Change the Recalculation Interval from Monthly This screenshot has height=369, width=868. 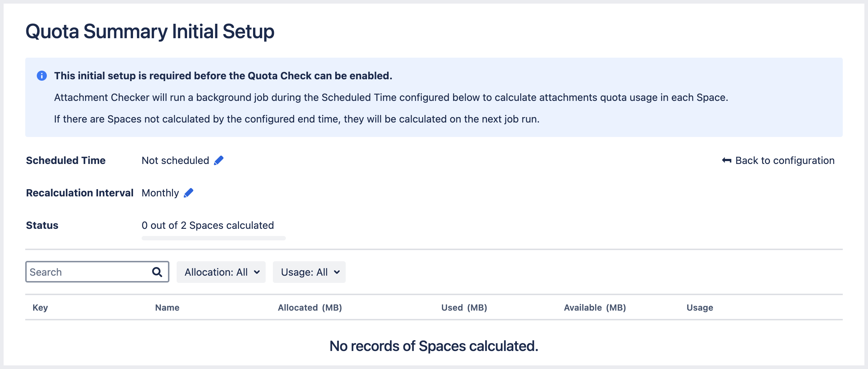[x=189, y=193]
